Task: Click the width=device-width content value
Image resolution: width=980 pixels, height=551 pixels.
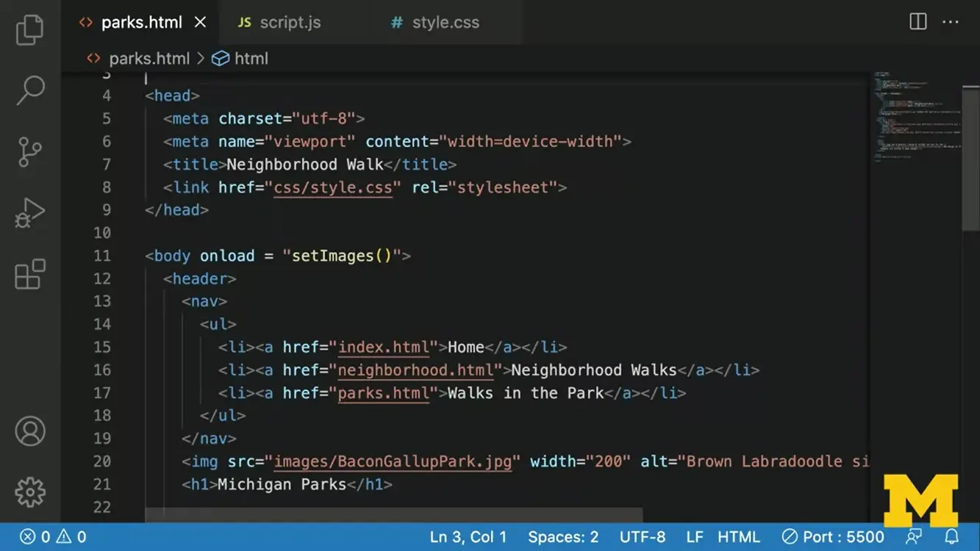Action: click(530, 141)
